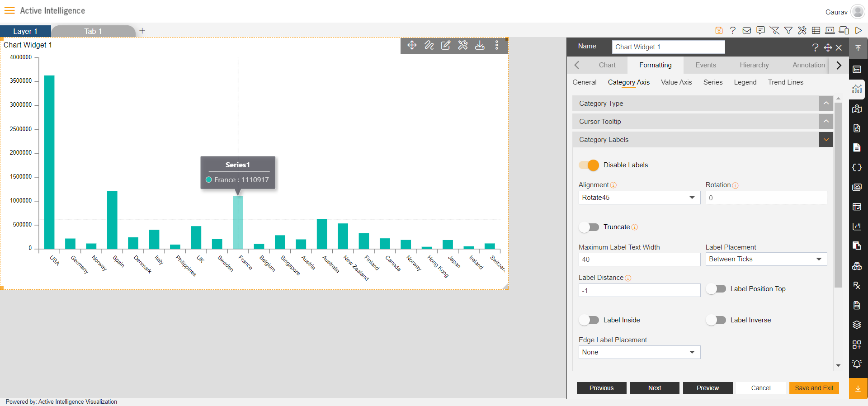Screen dimensions: 868x406
Task: Click the move icon in widget toolbar
Action: [412, 45]
